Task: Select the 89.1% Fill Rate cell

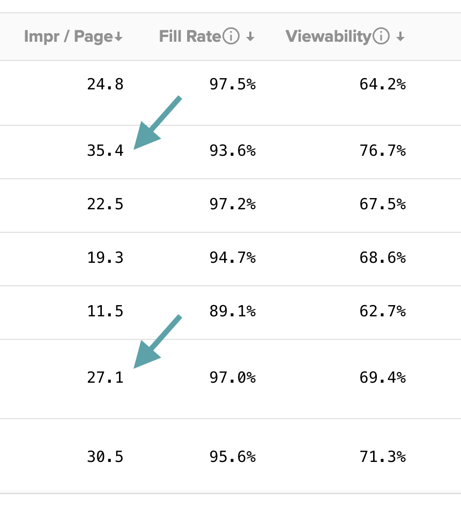Action: click(233, 311)
